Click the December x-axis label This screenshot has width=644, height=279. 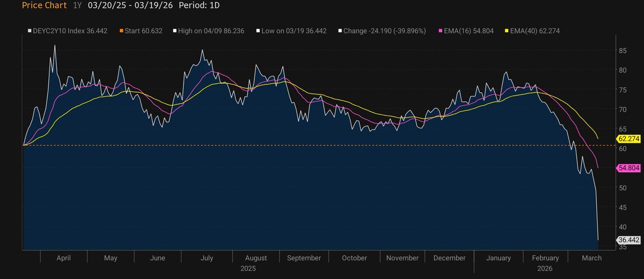click(450, 258)
